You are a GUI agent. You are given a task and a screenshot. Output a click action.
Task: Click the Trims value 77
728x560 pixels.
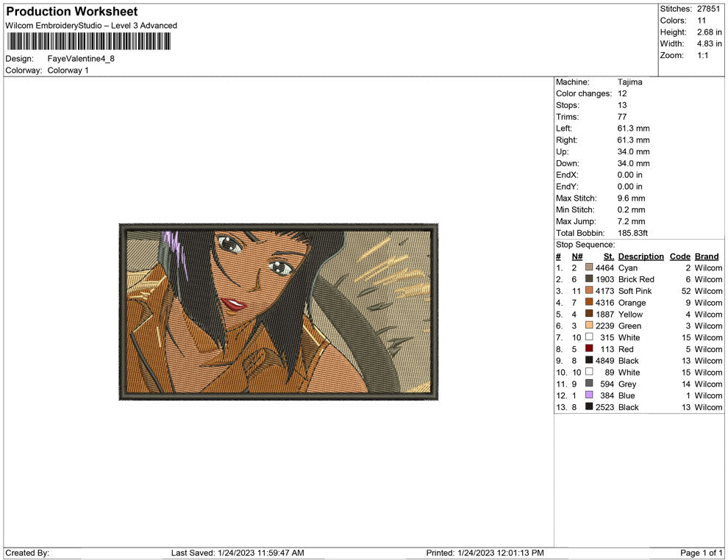pos(622,117)
